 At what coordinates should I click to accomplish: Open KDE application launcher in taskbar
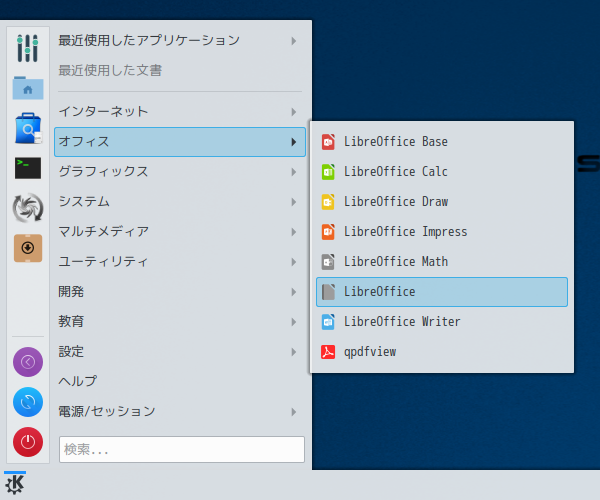tap(15, 484)
